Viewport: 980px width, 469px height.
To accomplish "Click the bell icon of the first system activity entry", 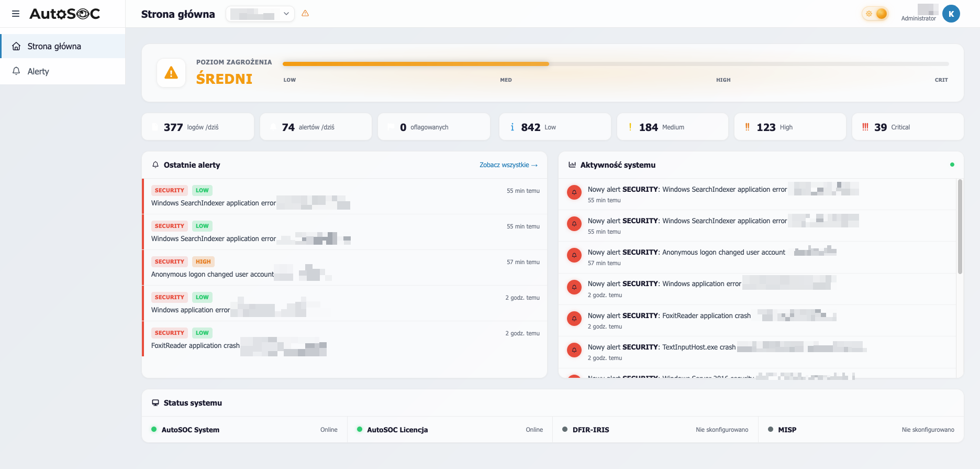I will tap(574, 192).
